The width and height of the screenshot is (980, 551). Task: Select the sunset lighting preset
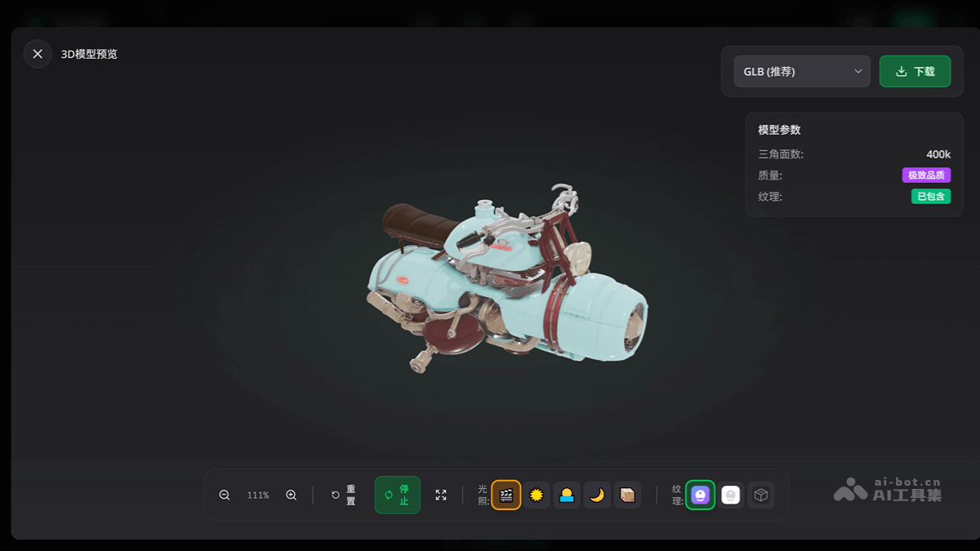[x=567, y=495]
